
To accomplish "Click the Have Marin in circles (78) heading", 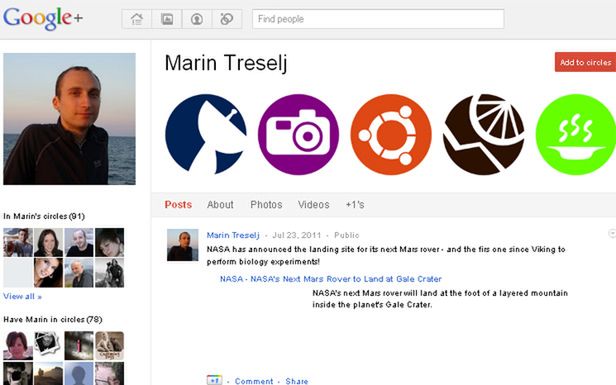I will (x=53, y=319).
